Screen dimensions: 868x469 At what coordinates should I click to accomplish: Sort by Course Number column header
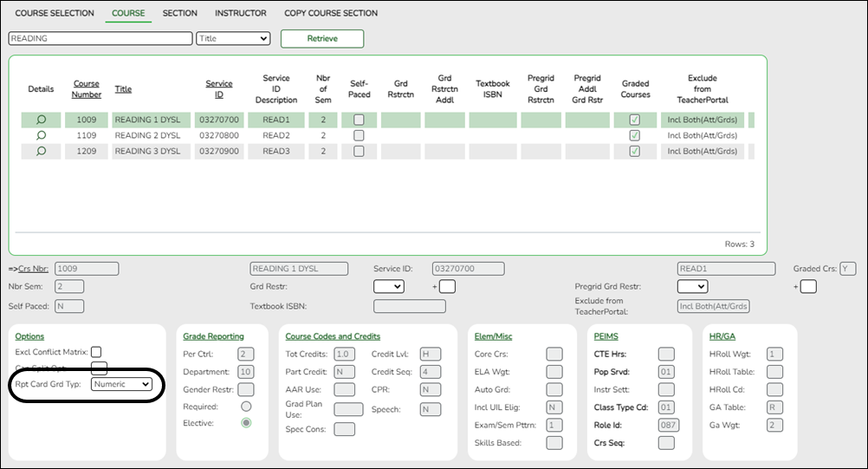[87, 88]
